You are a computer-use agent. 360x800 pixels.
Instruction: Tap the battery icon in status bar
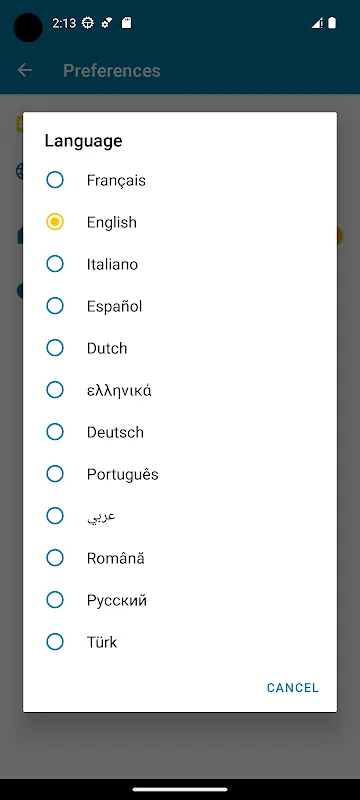332,23
